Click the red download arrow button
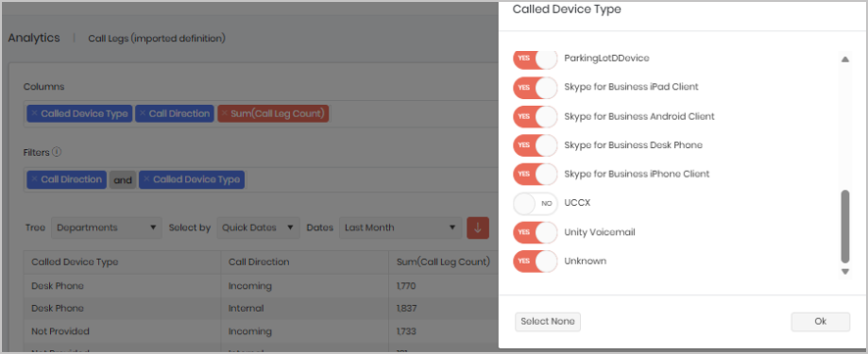 coord(478,228)
